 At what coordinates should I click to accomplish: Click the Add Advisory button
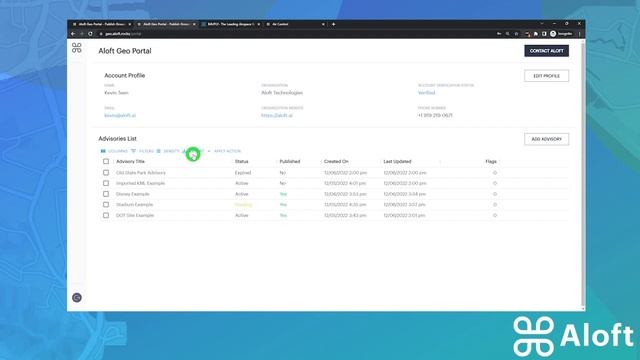(x=546, y=139)
